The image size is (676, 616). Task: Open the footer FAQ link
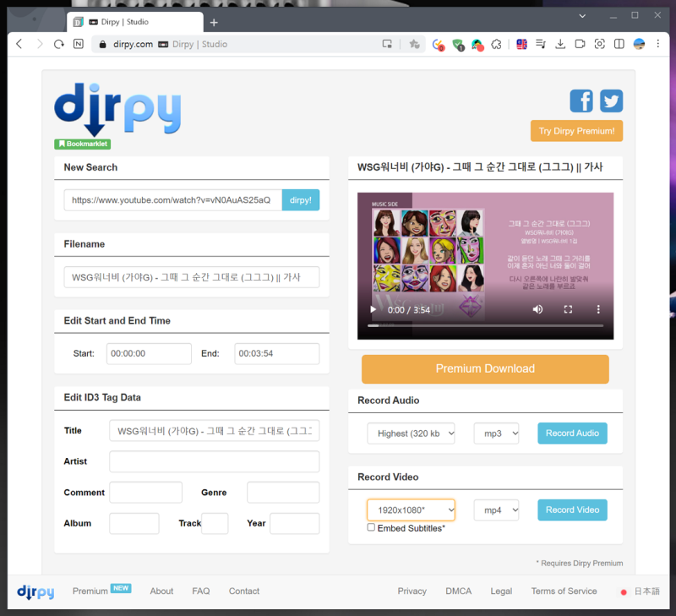pos(201,591)
